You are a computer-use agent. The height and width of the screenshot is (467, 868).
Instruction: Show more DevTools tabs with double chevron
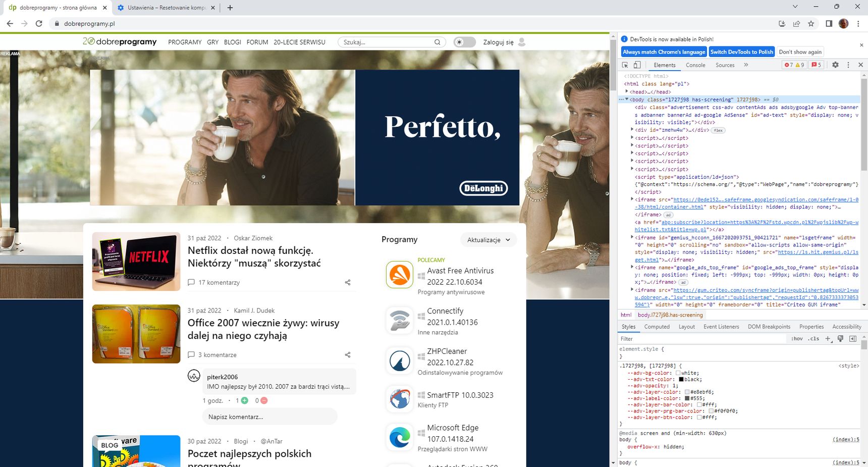pyautogui.click(x=746, y=65)
